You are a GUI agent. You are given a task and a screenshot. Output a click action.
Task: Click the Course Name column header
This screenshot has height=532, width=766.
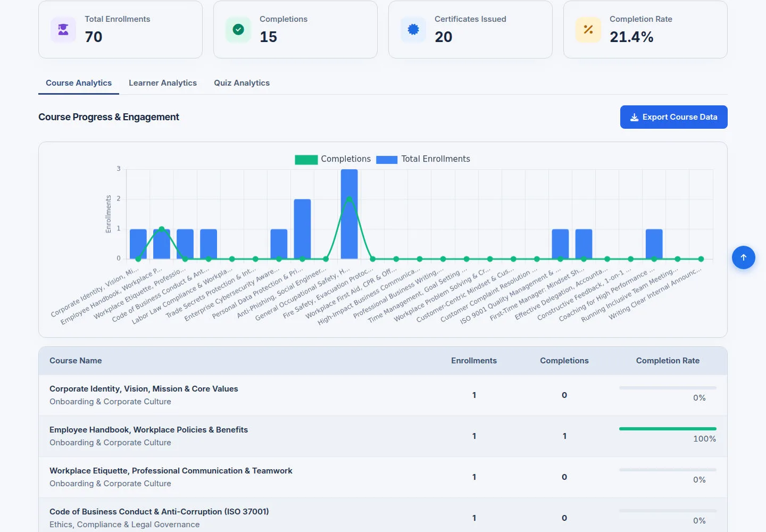[x=76, y=361]
